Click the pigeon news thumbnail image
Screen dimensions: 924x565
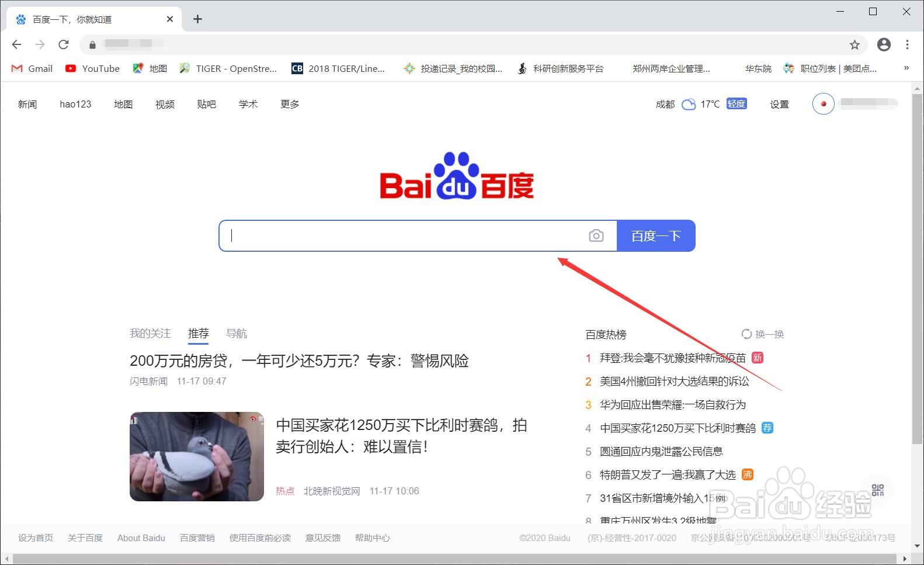(197, 456)
